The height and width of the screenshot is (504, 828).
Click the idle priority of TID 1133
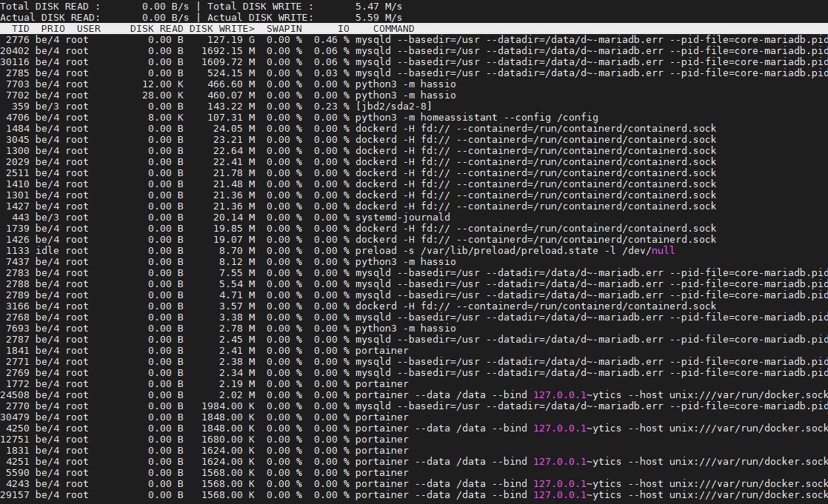pos(47,250)
